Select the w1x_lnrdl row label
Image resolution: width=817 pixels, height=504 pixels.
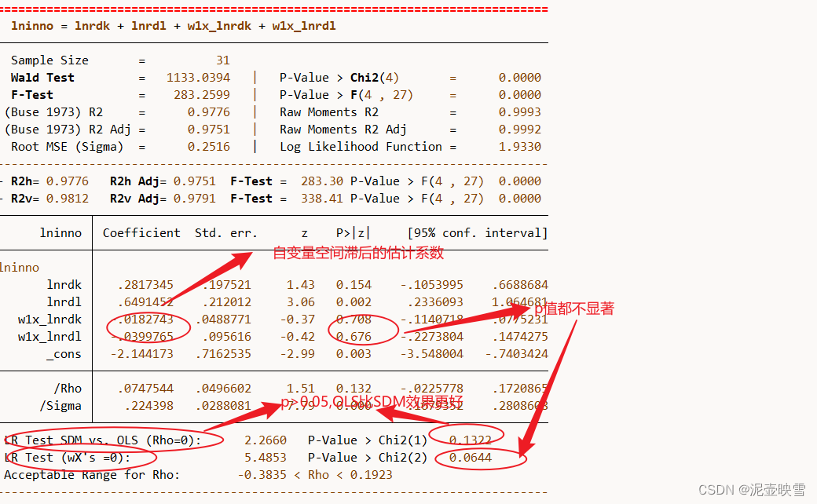click(x=49, y=336)
